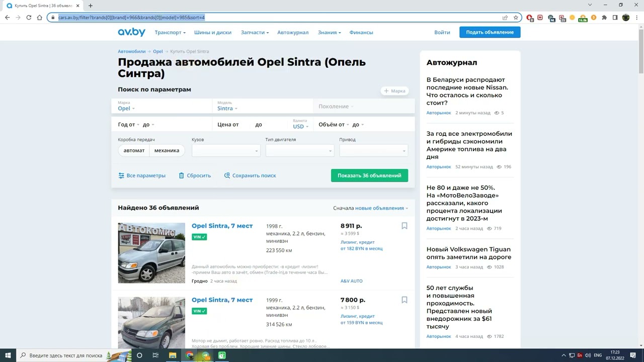
Task: Read article about new Volkswagen Tiguan
Action: click(468, 253)
